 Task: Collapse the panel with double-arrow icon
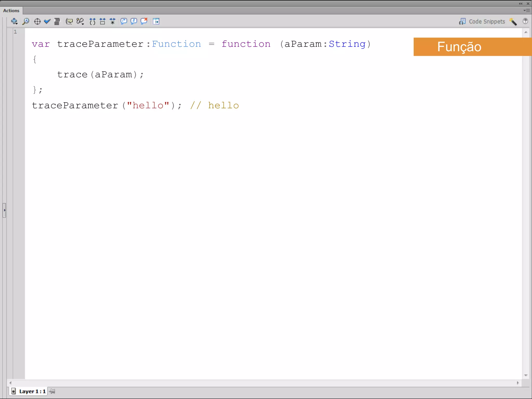click(521, 4)
